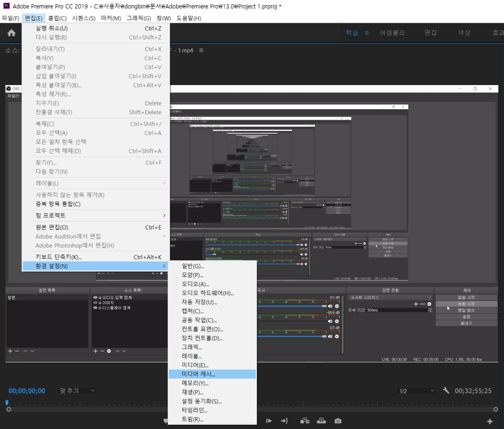Image resolution: width=504 pixels, height=429 pixels.
Task: Open the Button Editor plus icon
Action: point(490,421)
